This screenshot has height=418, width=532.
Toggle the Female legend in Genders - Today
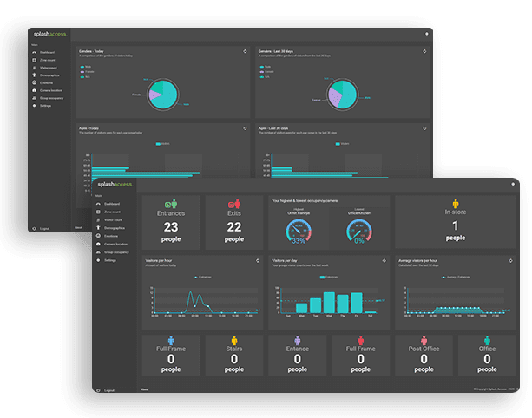(87, 72)
